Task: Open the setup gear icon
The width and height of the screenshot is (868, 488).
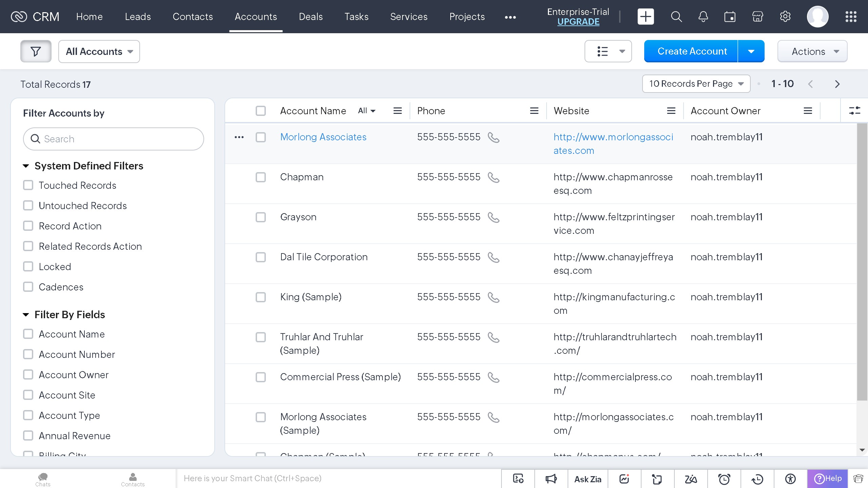Action: point(785,17)
